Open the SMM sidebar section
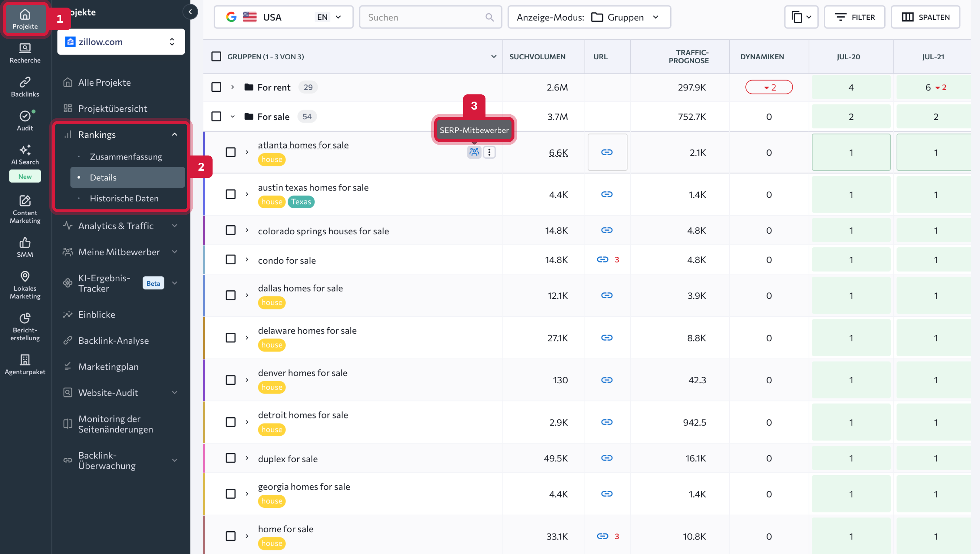 tap(25, 247)
